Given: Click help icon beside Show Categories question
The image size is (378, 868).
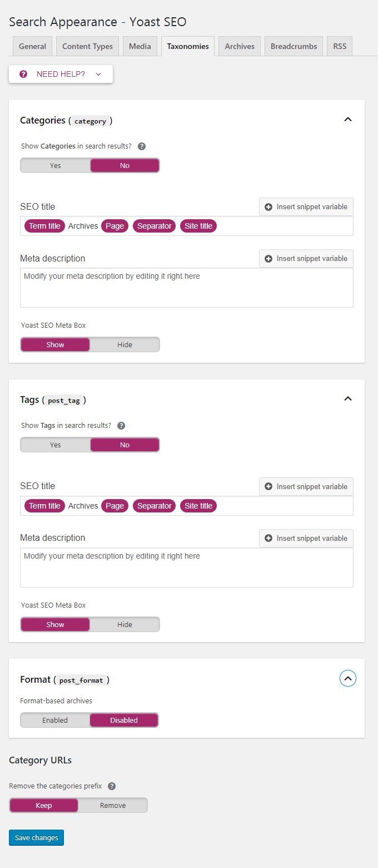Looking at the screenshot, I should (x=142, y=146).
